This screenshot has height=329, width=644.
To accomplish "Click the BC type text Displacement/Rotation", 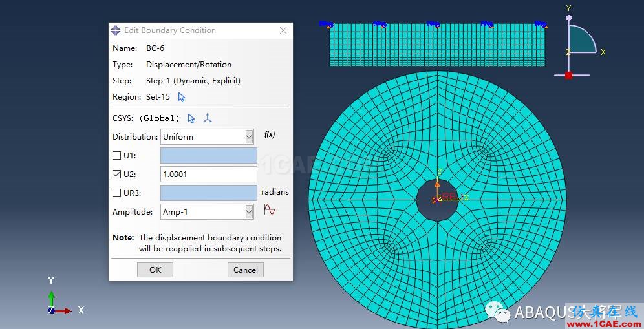I will point(189,65).
